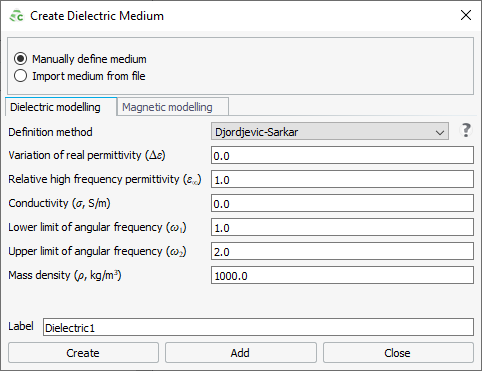
Task: Click the Definition method label text
Action: pyautogui.click(x=50, y=132)
